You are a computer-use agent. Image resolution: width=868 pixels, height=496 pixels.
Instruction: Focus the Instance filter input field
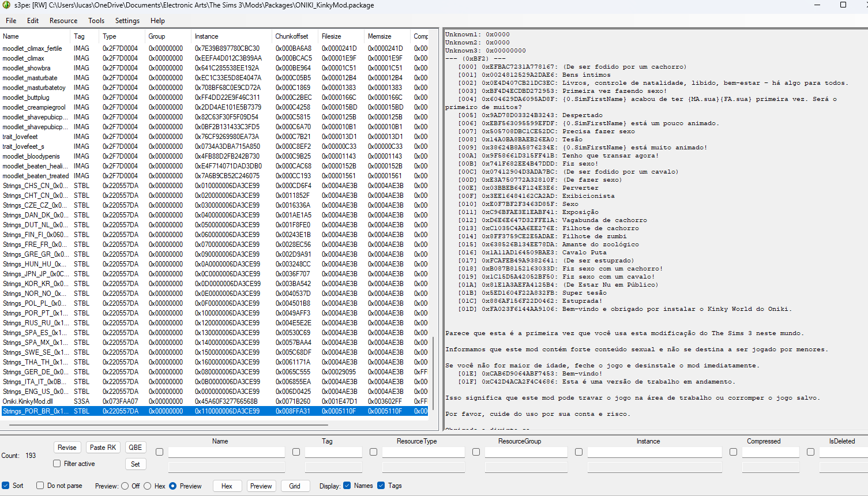pos(655,452)
